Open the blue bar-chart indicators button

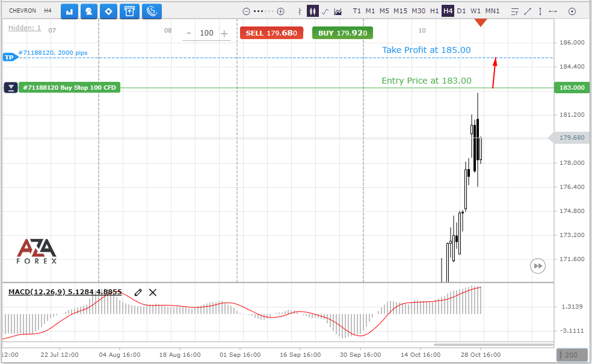coord(69,11)
